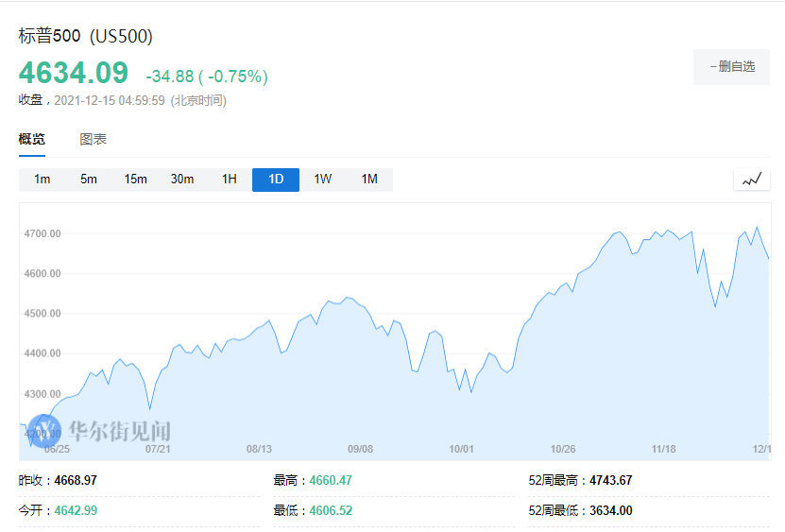This screenshot has width=785, height=532.
Task: Select the 15m interval
Action: point(136,180)
